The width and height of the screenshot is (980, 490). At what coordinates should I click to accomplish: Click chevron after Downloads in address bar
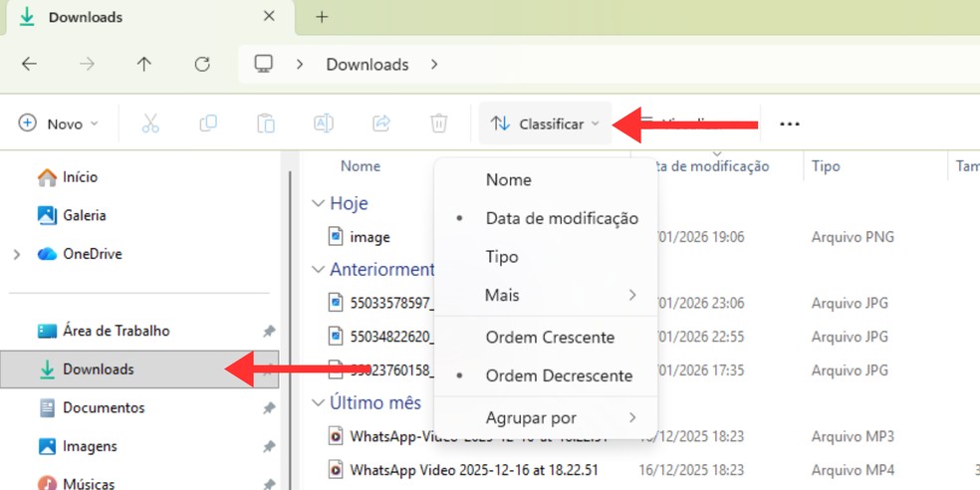click(434, 65)
